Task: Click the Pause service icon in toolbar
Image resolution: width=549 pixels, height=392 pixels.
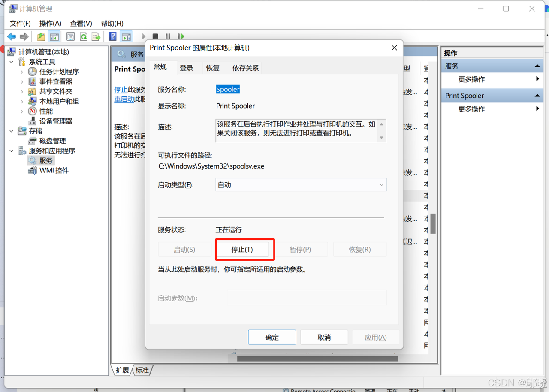Action: click(168, 37)
